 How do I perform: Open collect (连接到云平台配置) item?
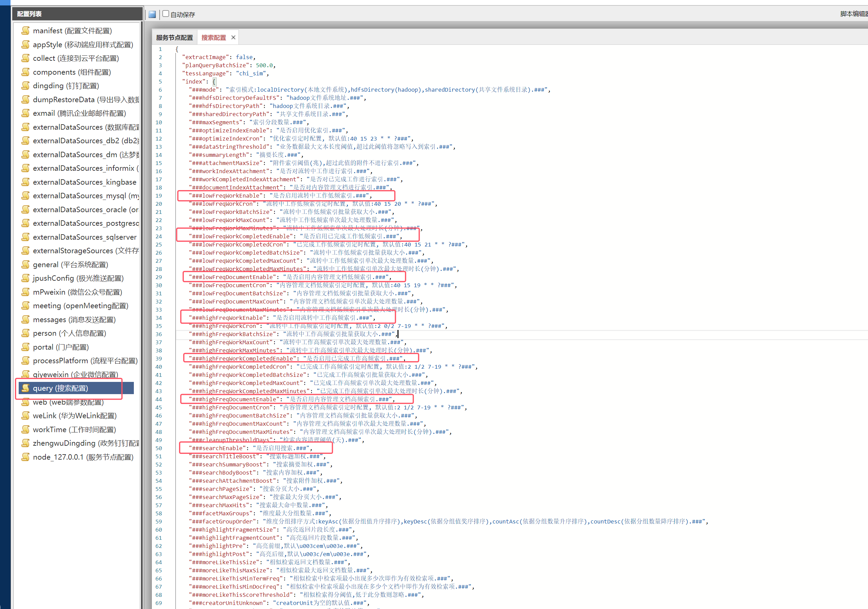(76, 58)
